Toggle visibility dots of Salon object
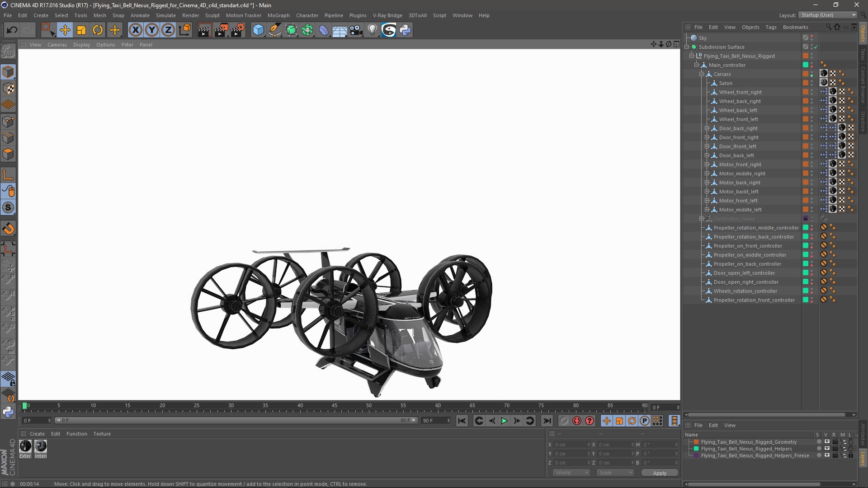This screenshot has height=488, width=868. pyautogui.click(x=812, y=83)
